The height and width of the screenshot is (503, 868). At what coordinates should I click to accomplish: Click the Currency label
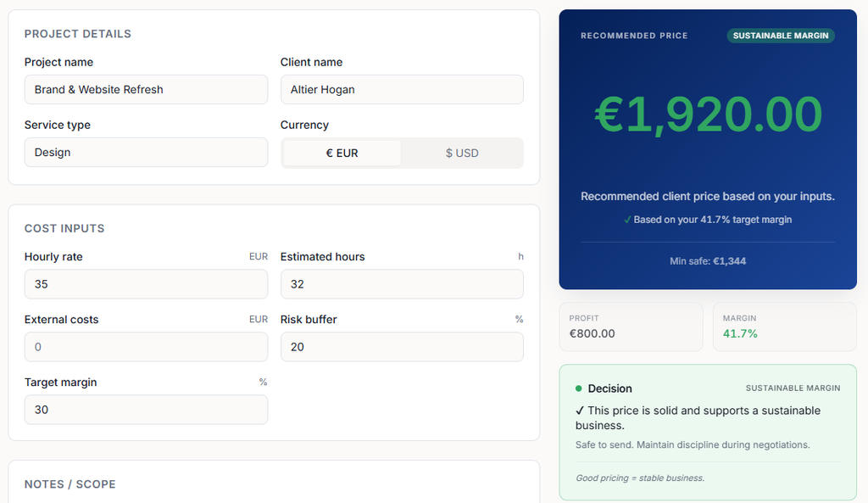[304, 125]
